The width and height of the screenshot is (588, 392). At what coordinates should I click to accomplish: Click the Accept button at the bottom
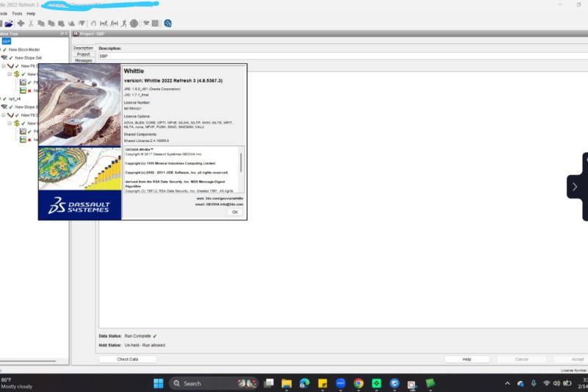[x=578, y=359]
